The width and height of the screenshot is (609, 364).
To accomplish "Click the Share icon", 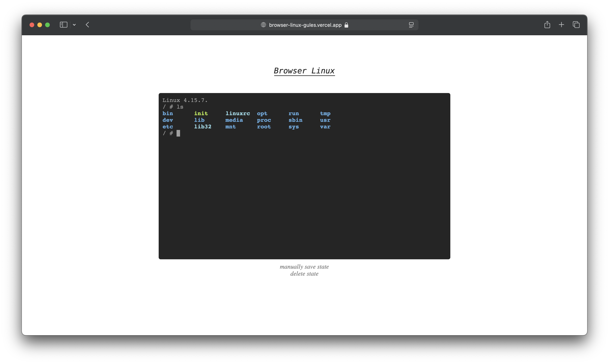I will [547, 25].
